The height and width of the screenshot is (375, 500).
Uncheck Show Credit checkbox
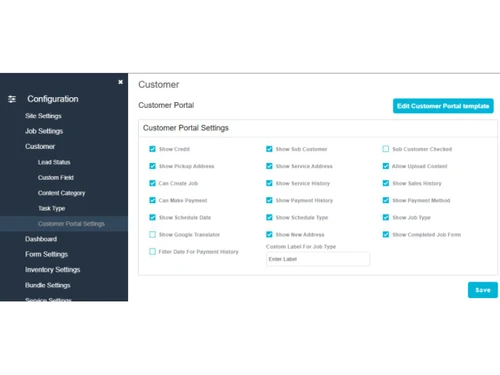point(152,149)
